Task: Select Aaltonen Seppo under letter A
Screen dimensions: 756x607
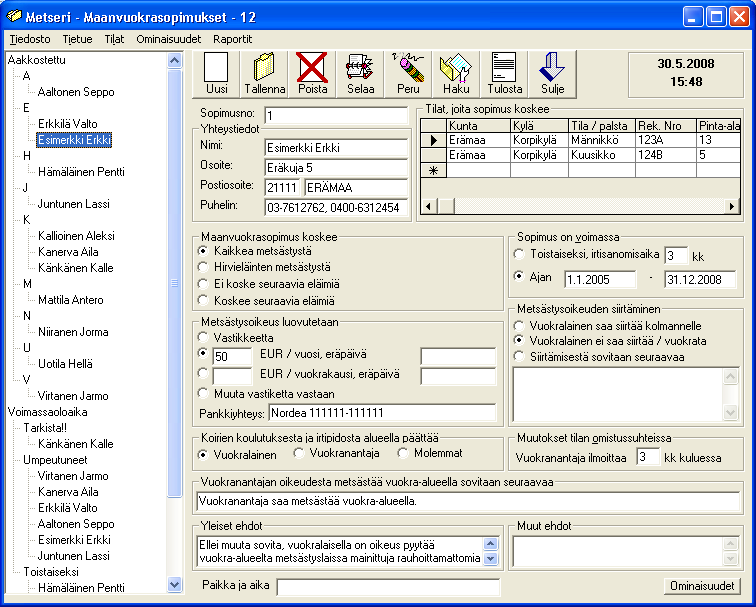Action: (76, 92)
